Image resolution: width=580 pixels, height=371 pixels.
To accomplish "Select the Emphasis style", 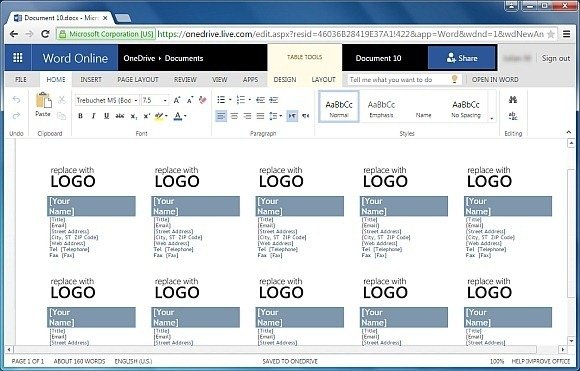I will [x=381, y=108].
